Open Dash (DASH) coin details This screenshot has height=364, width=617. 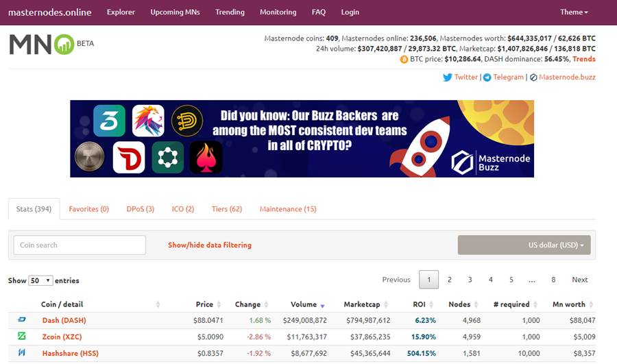coord(64,320)
